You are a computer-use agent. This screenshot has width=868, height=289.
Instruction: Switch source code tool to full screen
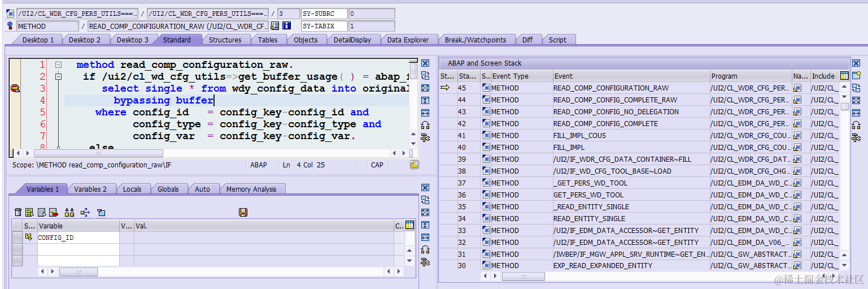click(425, 88)
